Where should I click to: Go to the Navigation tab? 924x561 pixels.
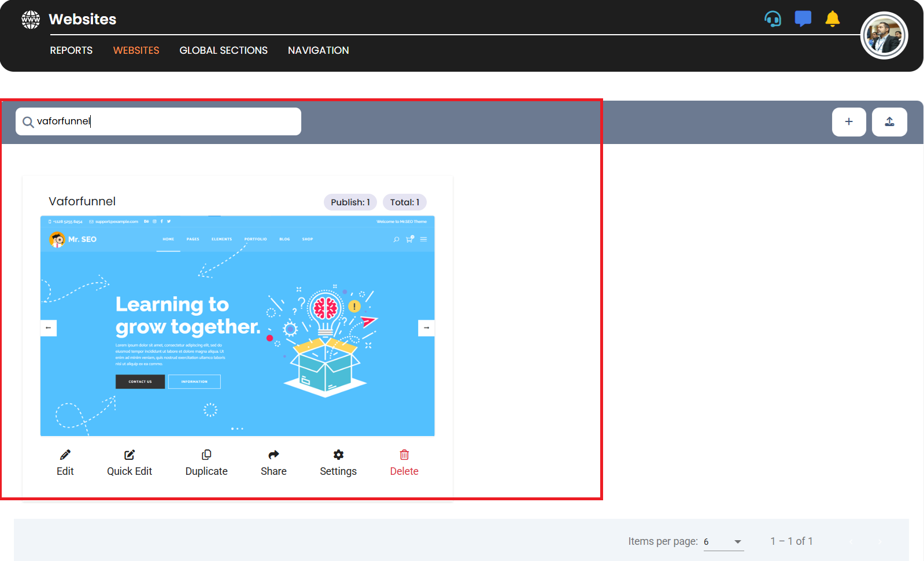pyautogui.click(x=318, y=50)
